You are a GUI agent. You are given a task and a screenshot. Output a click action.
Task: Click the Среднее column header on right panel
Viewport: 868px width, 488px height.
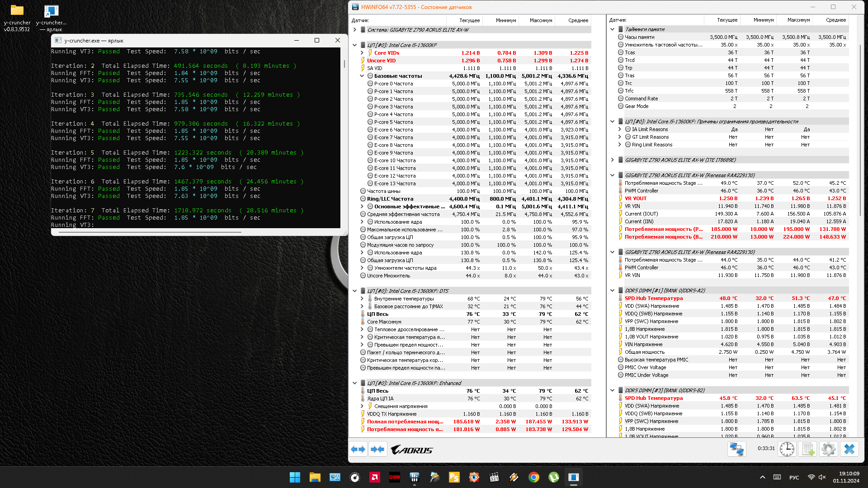click(835, 20)
